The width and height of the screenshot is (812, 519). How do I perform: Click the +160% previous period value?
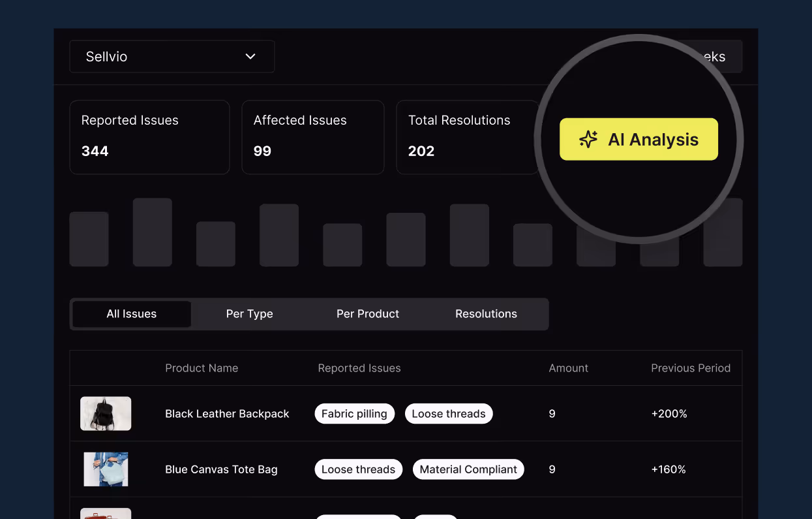click(669, 469)
